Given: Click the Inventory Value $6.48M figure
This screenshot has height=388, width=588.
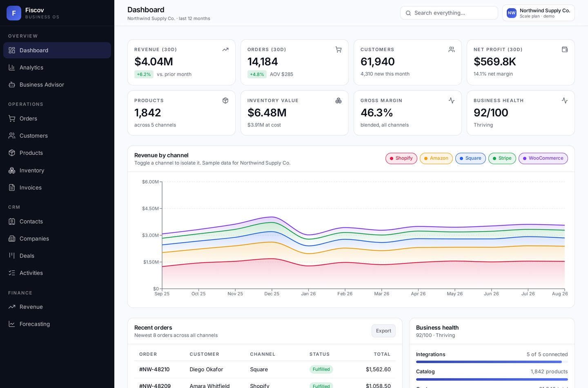Looking at the screenshot, I should point(267,113).
